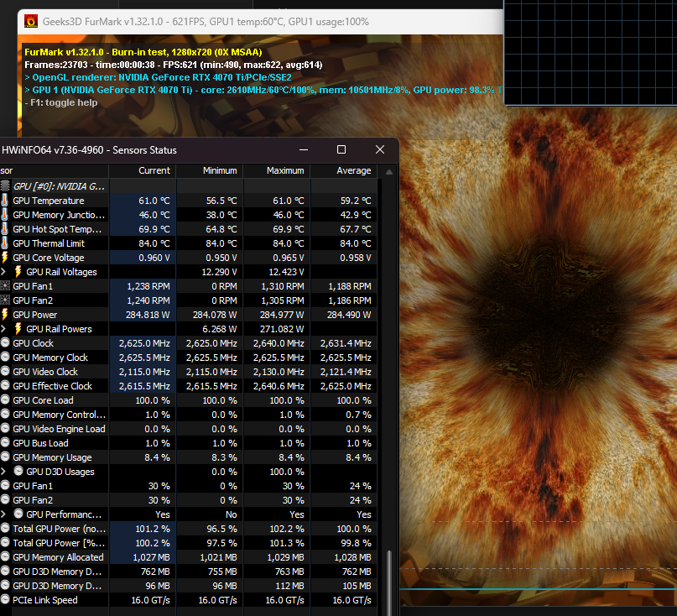Sort by the Minimum column header

point(210,170)
